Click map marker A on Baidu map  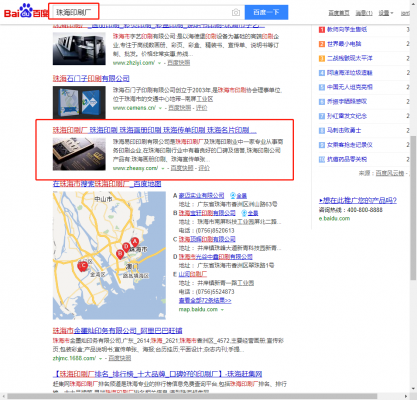(x=135, y=242)
